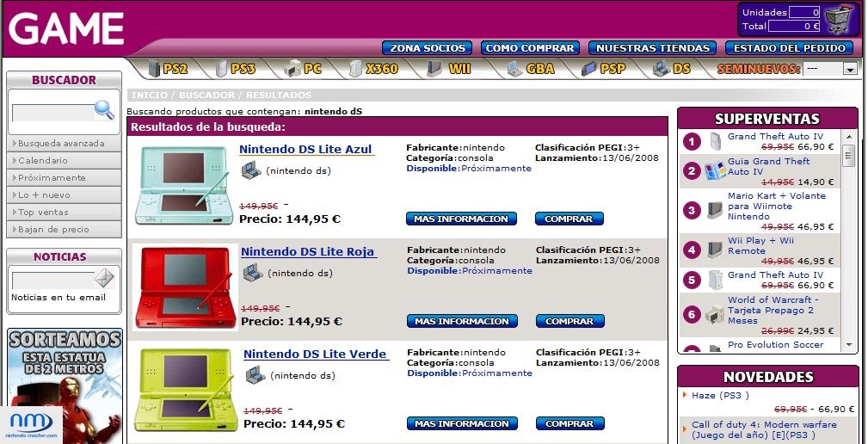Open the PS2 platform tab
This screenshot has width=868, height=444.
coord(168,69)
